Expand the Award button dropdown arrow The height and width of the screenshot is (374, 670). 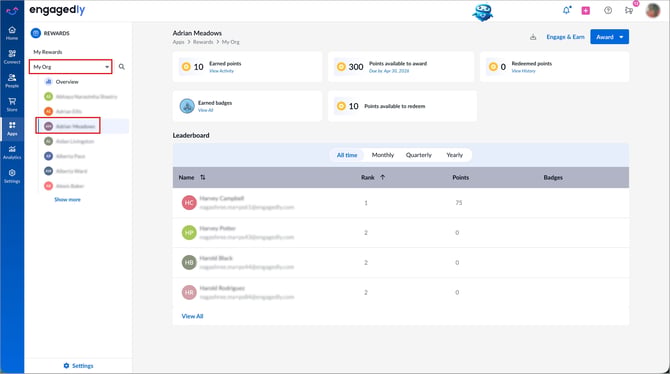621,37
